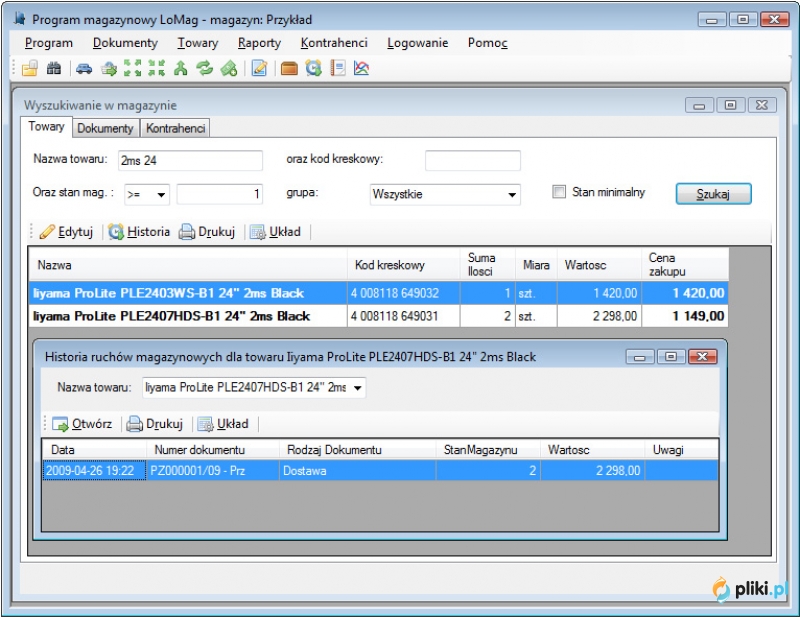Click the Suma Ilosci column header
Image resolution: width=800 pixels, height=617 pixels.
click(x=487, y=265)
